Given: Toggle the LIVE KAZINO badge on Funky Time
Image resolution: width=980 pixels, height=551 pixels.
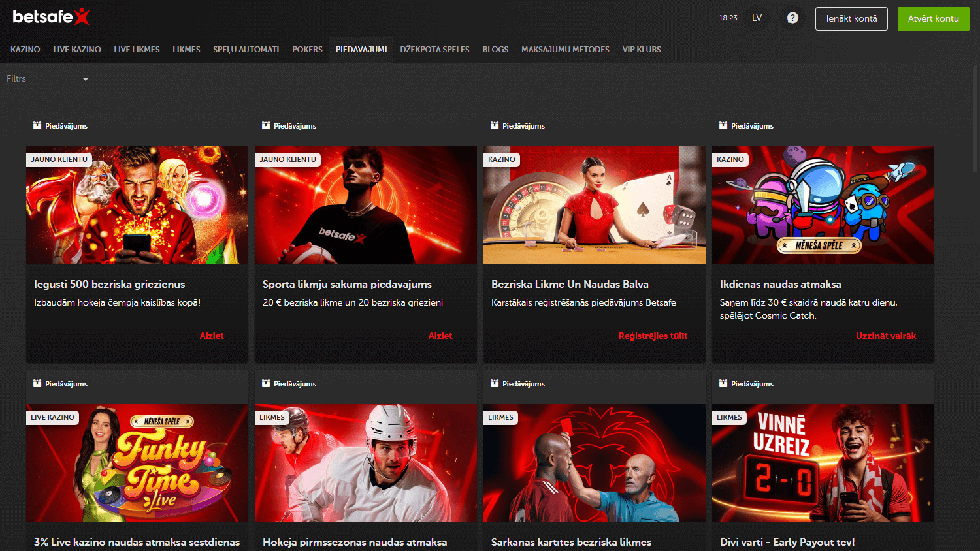Looking at the screenshot, I should click(x=53, y=417).
